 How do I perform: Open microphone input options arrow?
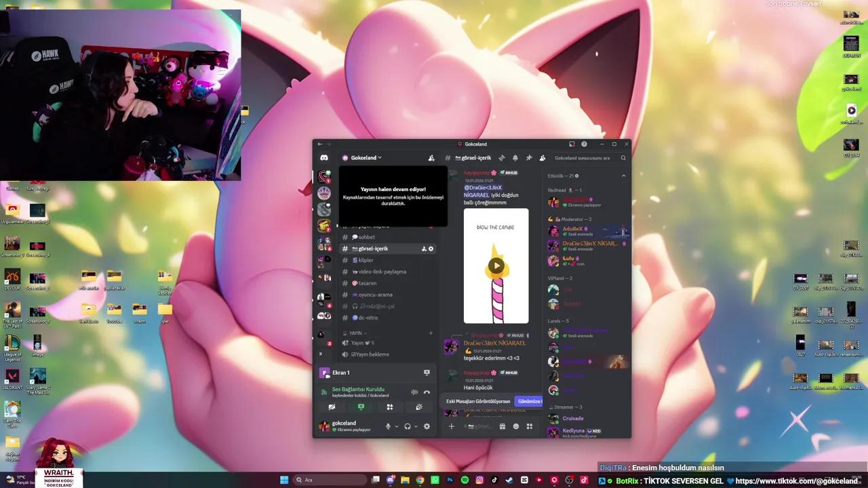tap(397, 426)
